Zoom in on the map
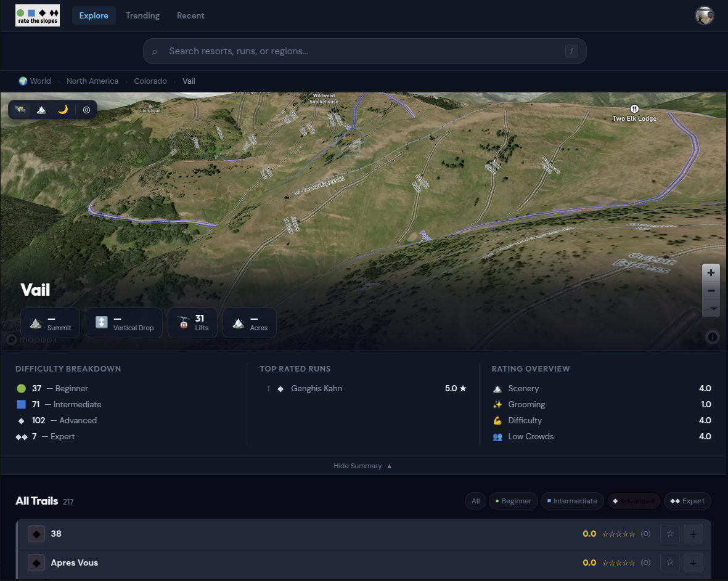728x581 pixels. (711, 273)
